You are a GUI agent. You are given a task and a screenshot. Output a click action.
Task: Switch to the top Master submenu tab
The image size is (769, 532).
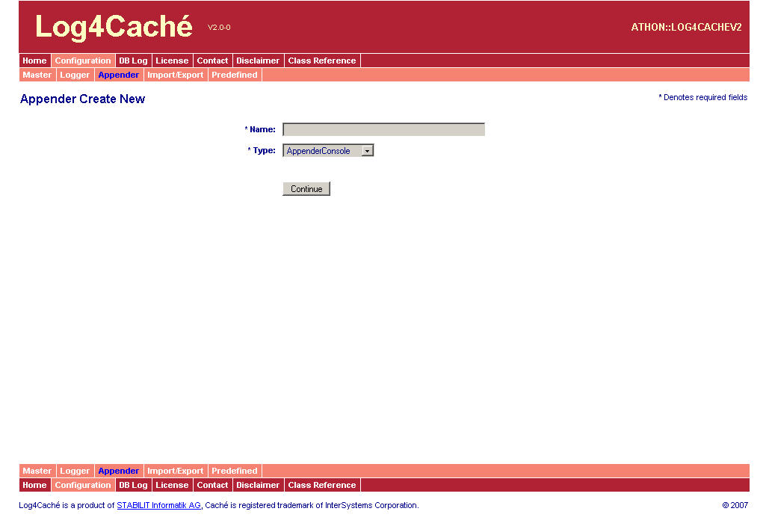[37, 75]
